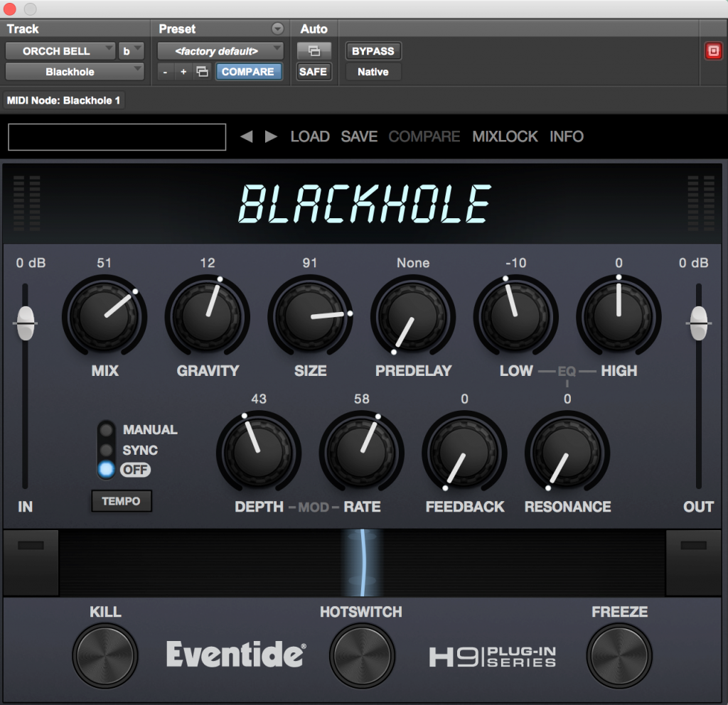728x705 pixels.
Task: Click the previous setting minus button
Action: 165,72
